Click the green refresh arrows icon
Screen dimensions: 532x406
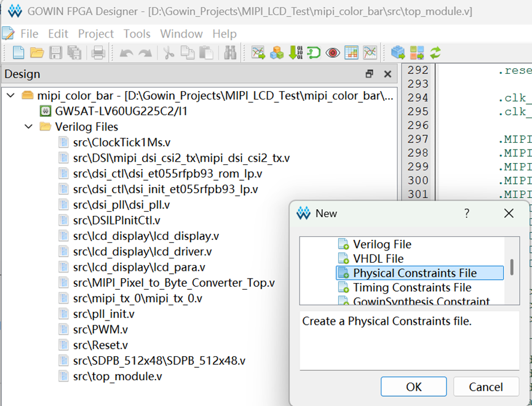(435, 53)
